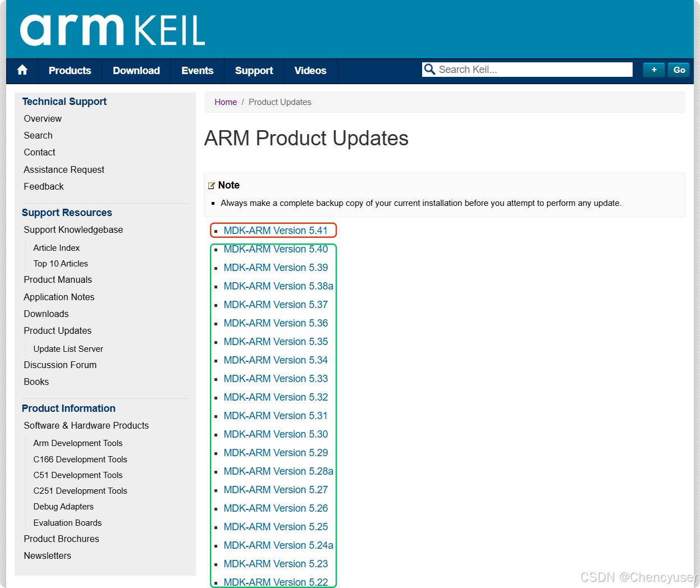Screen dimensions: 700x588
Task: Open the Download menu
Action: click(136, 71)
